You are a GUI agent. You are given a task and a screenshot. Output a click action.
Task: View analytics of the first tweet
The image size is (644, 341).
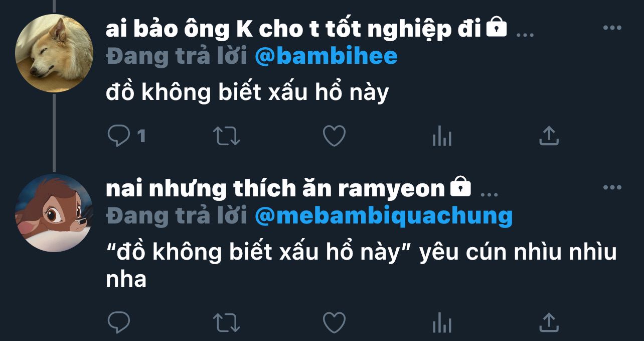[x=442, y=136]
